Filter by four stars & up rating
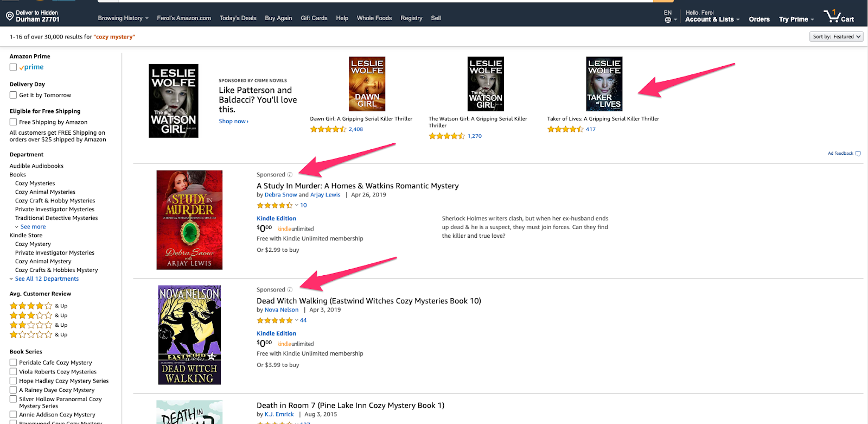 pyautogui.click(x=39, y=306)
